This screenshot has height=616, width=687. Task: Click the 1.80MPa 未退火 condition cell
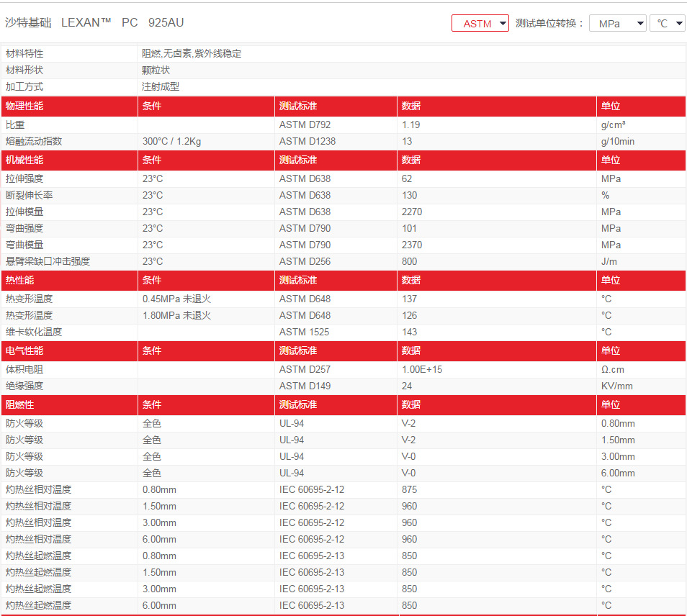coord(176,316)
